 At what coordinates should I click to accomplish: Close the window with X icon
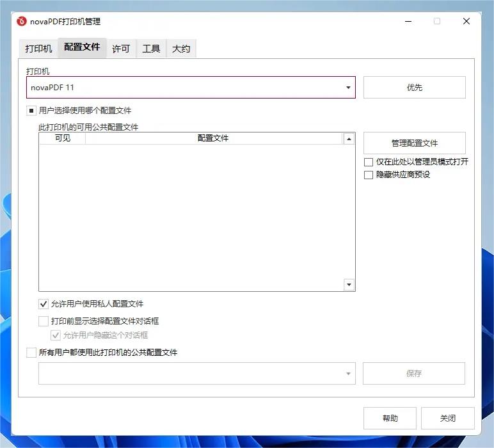tap(466, 21)
